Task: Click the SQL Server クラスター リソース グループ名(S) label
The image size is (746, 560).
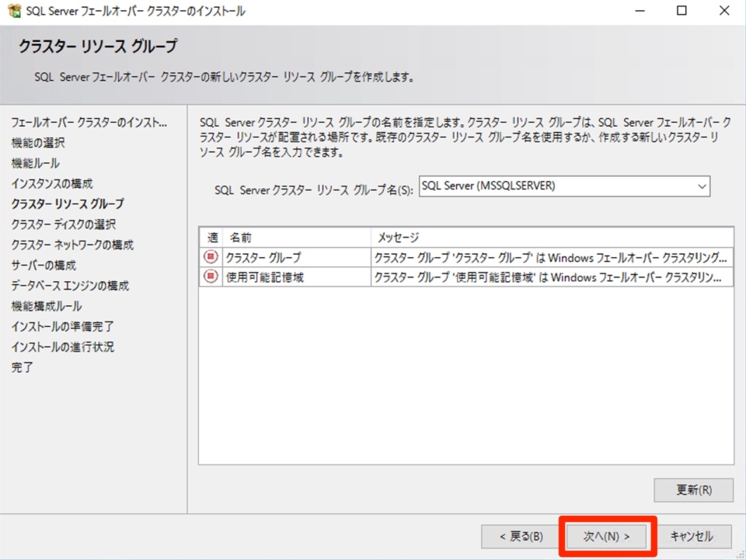Action: point(313,190)
